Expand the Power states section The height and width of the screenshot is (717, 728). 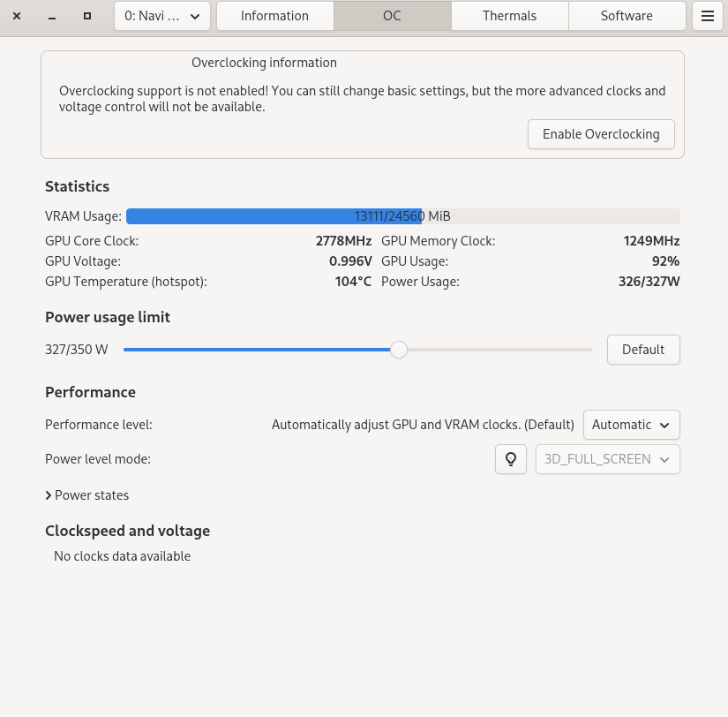click(x=86, y=495)
